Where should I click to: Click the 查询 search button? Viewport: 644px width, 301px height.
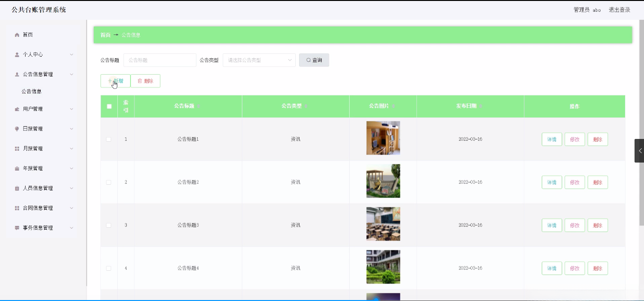[x=314, y=60]
